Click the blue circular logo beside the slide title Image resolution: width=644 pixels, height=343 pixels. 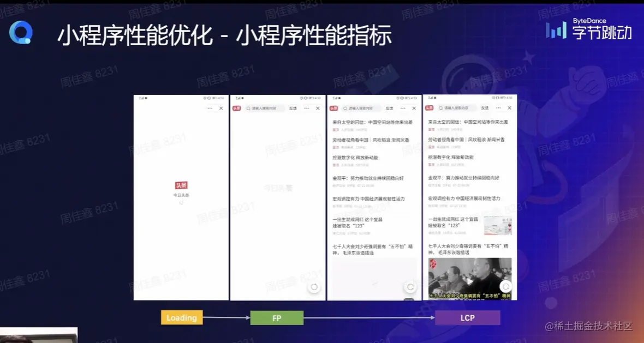pos(21,32)
